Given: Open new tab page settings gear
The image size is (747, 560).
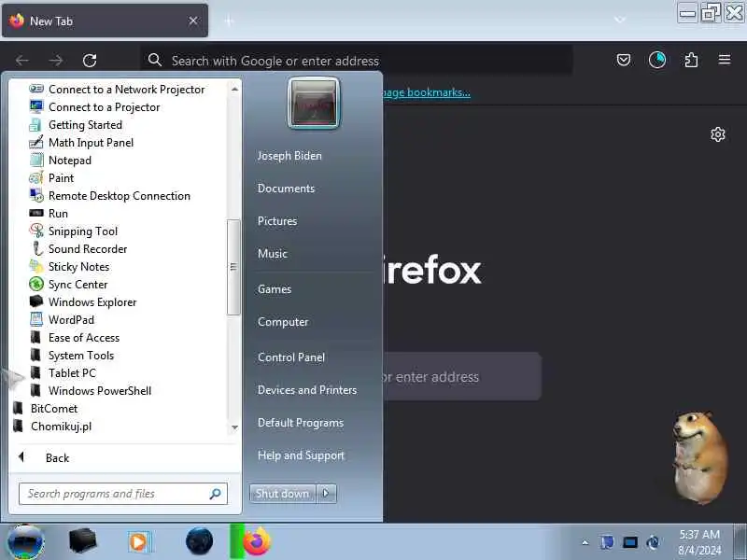Looking at the screenshot, I should (718, 134).
